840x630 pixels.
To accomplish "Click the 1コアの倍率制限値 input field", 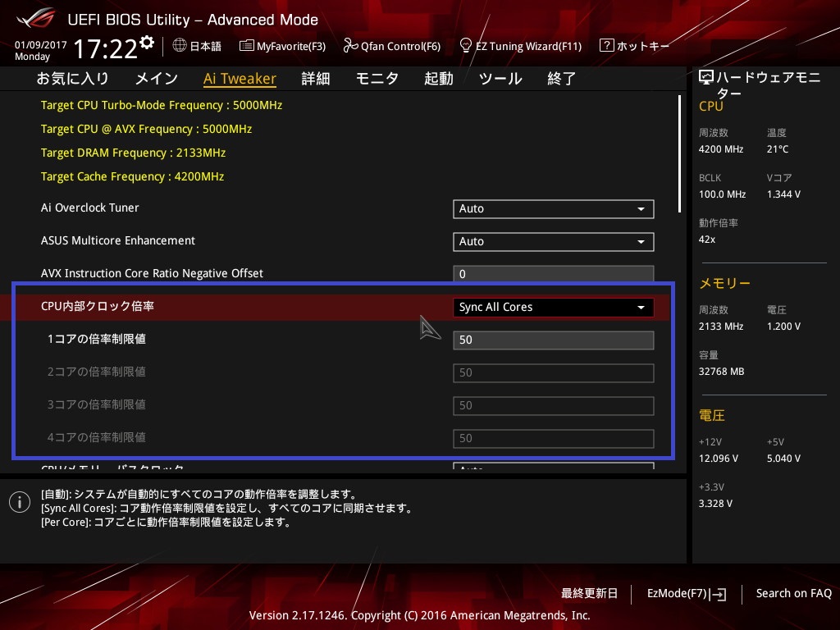I will point(554,340).
